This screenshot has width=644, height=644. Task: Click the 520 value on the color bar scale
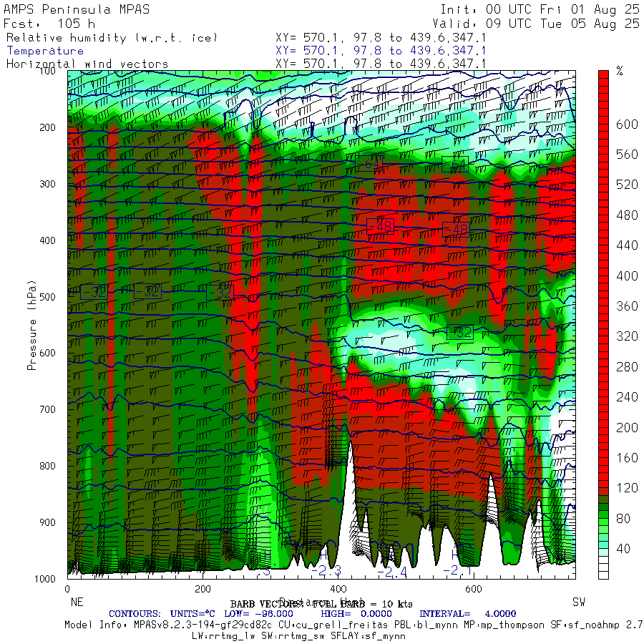[627, 185]
